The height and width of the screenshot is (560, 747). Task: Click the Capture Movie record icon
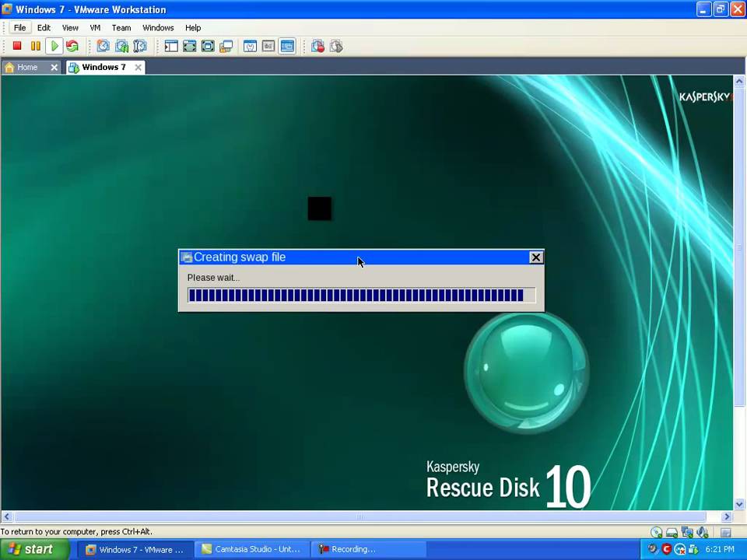[317, 46]
